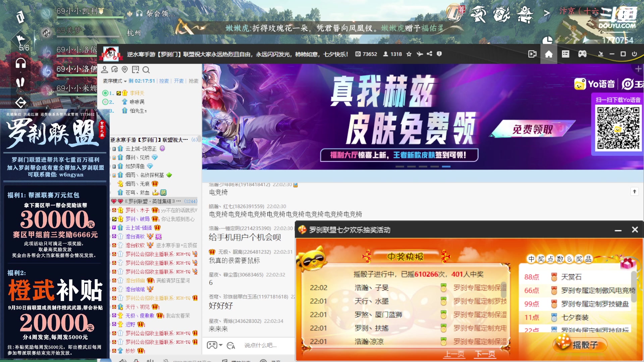This screenshot has height=362, width=644.
Task: Click the prize list scrollbar
Action: (x=633, y=287)
